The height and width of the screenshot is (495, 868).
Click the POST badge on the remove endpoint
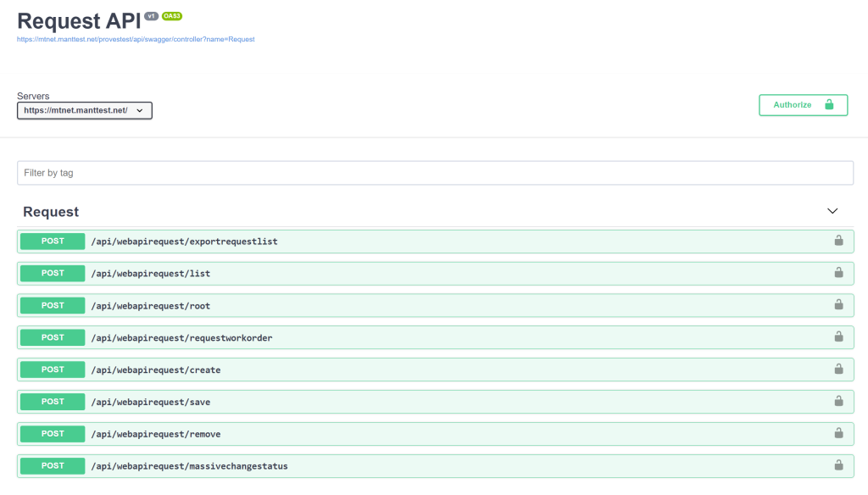tap(53, 434)
